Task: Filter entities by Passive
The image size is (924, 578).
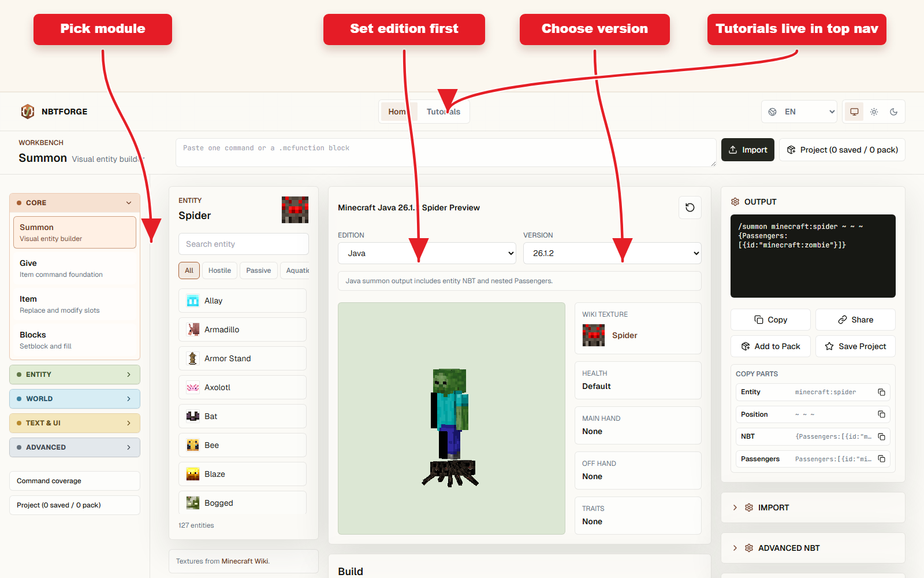Action: coord(258,271)
